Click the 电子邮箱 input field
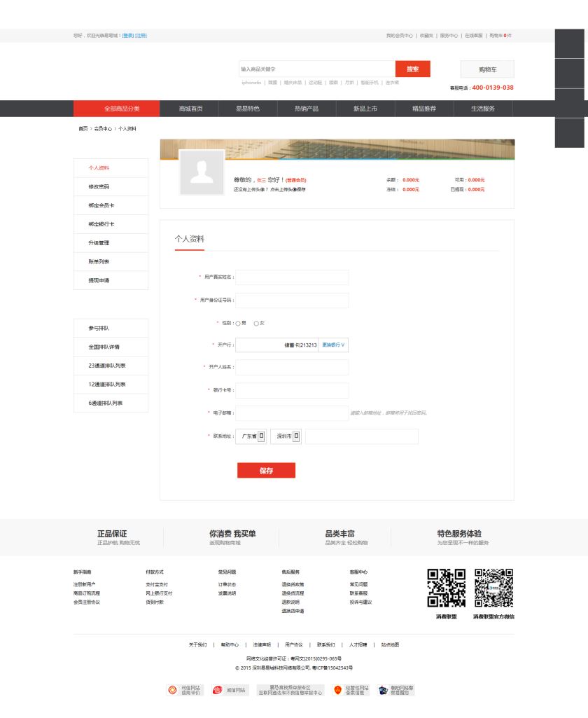The width and height of the screenshot is (588, 718). (x=292, y=413)
